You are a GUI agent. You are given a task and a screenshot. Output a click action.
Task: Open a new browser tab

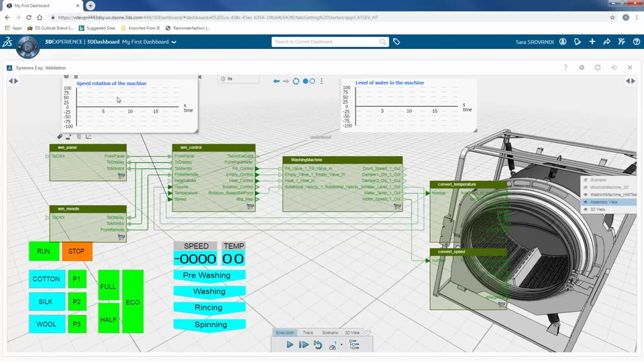[x=91, y=6]
